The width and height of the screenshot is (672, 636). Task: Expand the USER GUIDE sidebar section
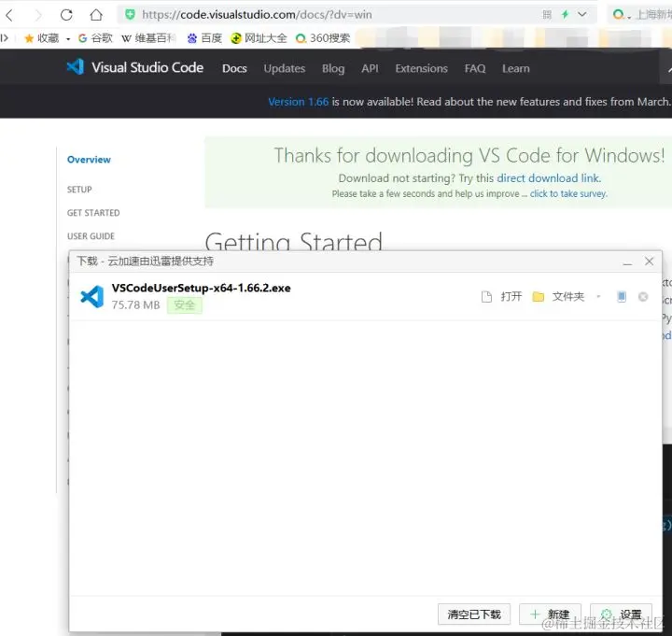pos(91,236)
